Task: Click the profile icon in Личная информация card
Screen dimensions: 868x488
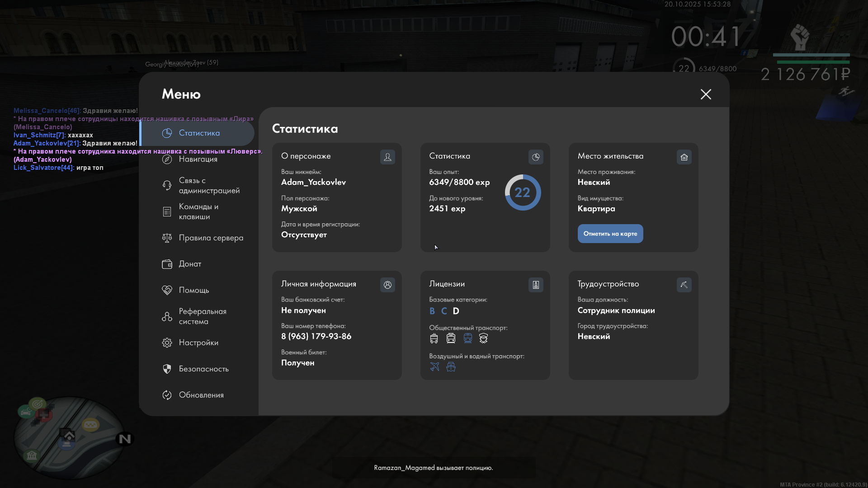Action: tap(387, 285)
